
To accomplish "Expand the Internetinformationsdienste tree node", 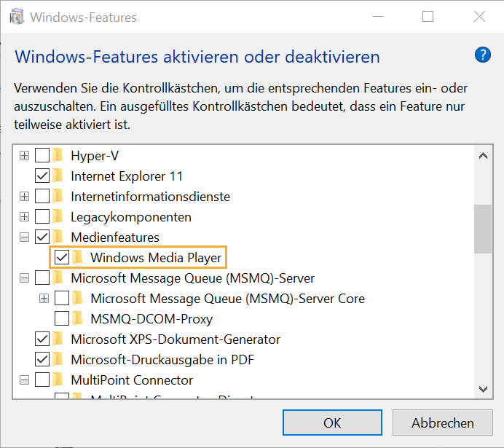I will click(25, 197).
